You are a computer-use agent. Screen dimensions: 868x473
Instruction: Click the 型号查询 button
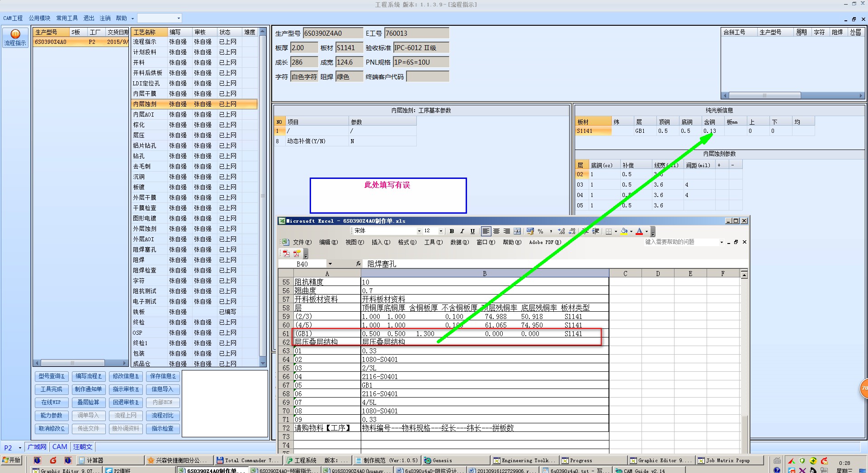click(51, 376)
